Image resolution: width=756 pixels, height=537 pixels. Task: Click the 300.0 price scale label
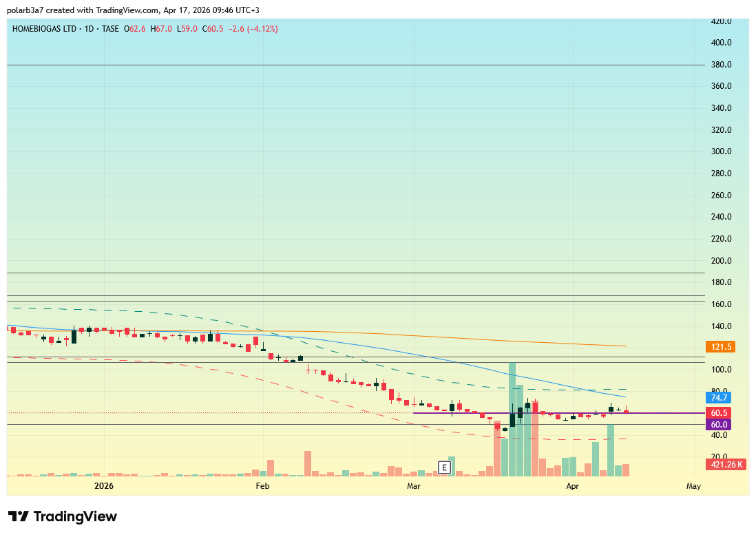[722, 151]
